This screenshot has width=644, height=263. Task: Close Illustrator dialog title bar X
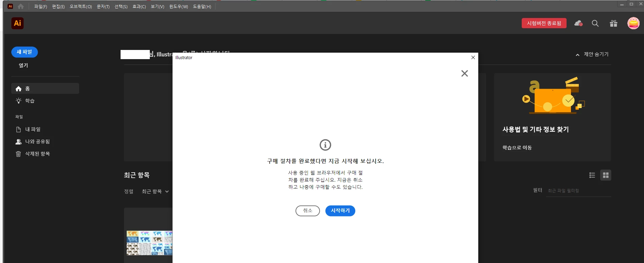click(473, 57)
